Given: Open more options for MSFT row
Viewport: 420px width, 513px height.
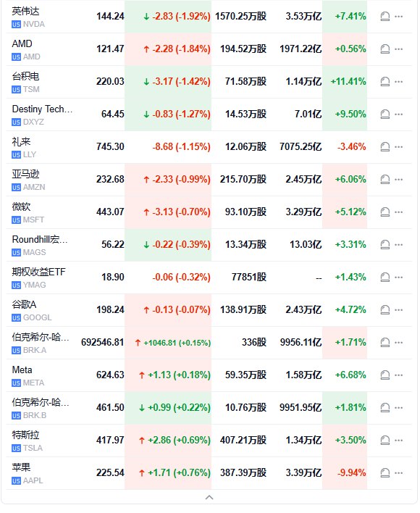Looking at the screenshot, I should pyautogui.click(x=399, y=212).
